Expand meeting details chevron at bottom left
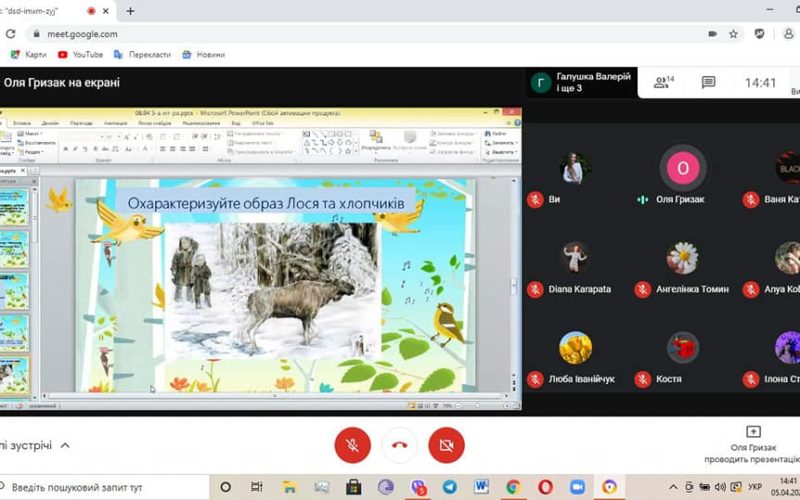This screenshot has width=800, height=500. 65,445
